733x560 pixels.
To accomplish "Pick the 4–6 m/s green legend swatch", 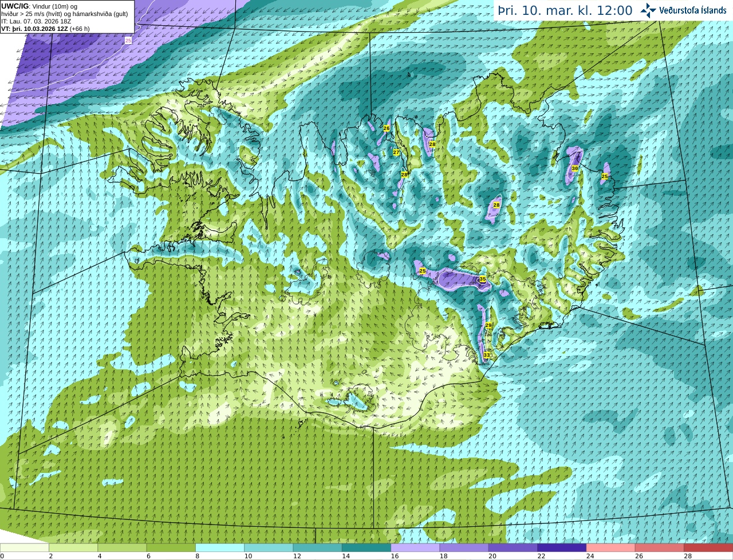I will (122, 547).
